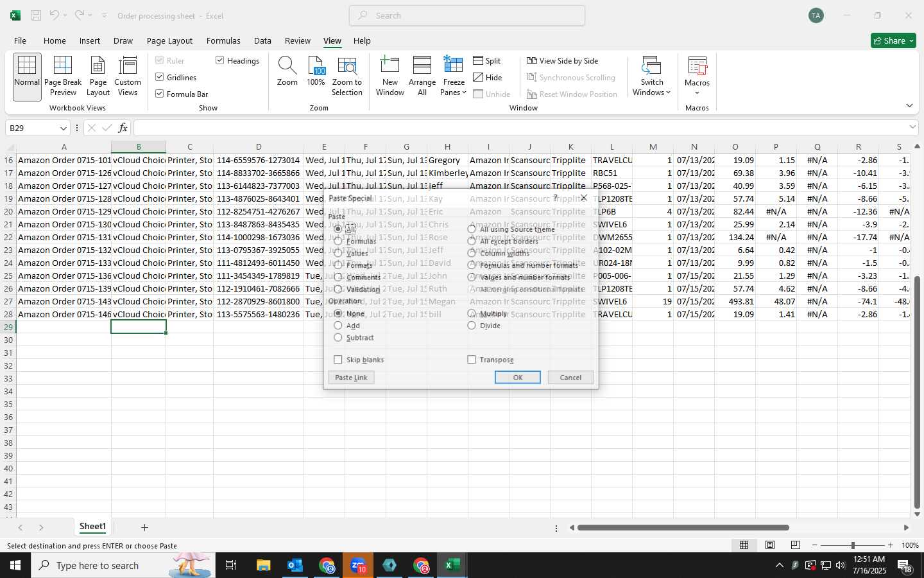This screenshot has height=578, width=924.
Task: Enable Skip blanks checkbox
Action: [x=338, y=360]
